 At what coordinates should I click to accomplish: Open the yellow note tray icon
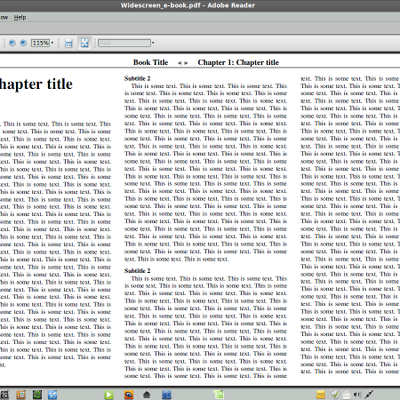321,395
